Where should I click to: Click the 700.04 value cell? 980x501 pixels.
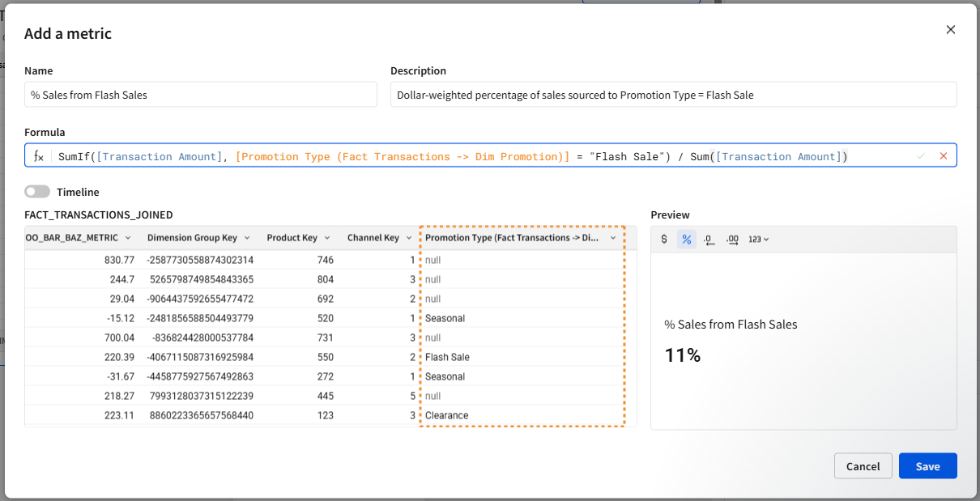pyautogui.click(x=119, y=338)
